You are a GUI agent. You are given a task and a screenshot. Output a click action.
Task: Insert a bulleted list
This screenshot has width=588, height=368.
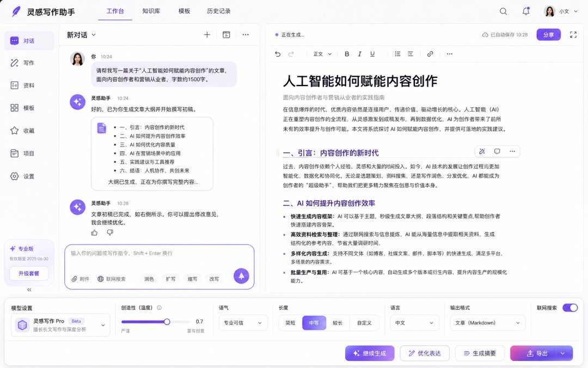coord(397,54)
